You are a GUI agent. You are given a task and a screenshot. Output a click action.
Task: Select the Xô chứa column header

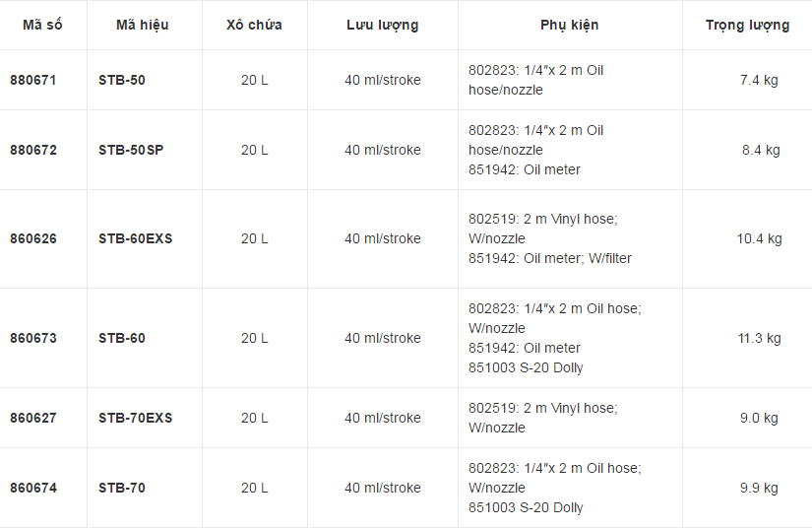pos(254,25)
